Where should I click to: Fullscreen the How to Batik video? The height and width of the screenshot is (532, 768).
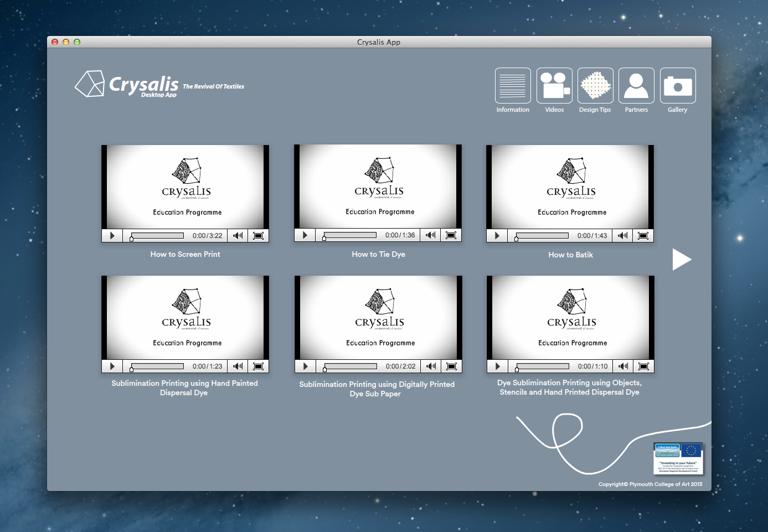(x=643, y=236)
